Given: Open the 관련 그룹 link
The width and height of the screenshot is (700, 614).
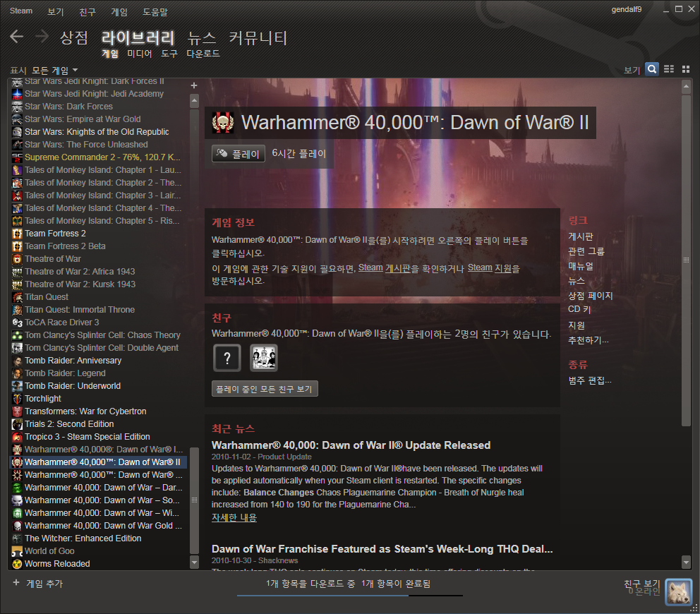Looking at the screenshot, I should pos(586,251).
